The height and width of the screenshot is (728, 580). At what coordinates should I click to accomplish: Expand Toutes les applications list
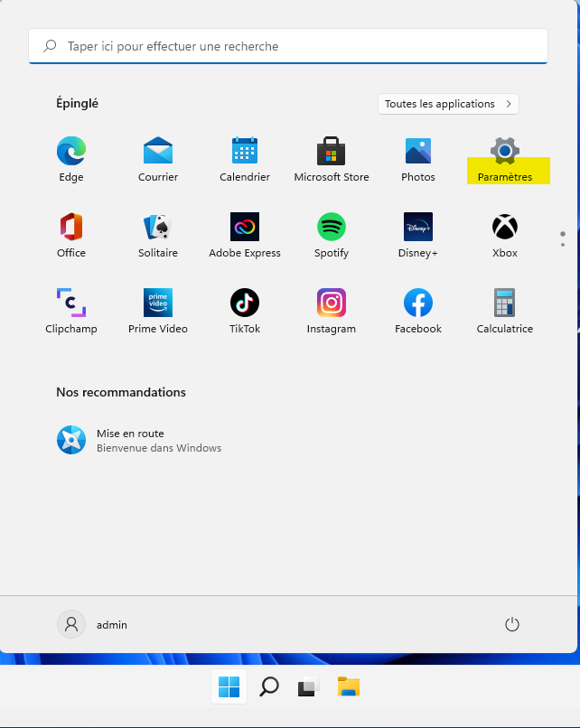click(448, 104)
